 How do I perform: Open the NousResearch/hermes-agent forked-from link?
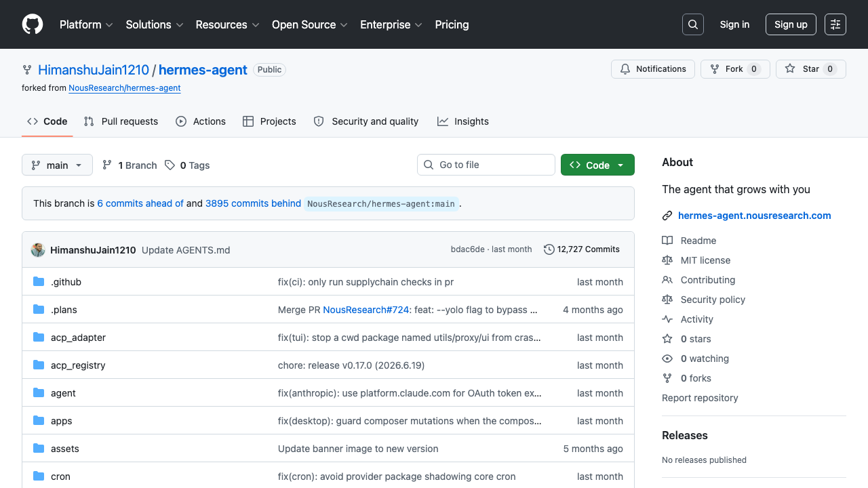(125, 88)
